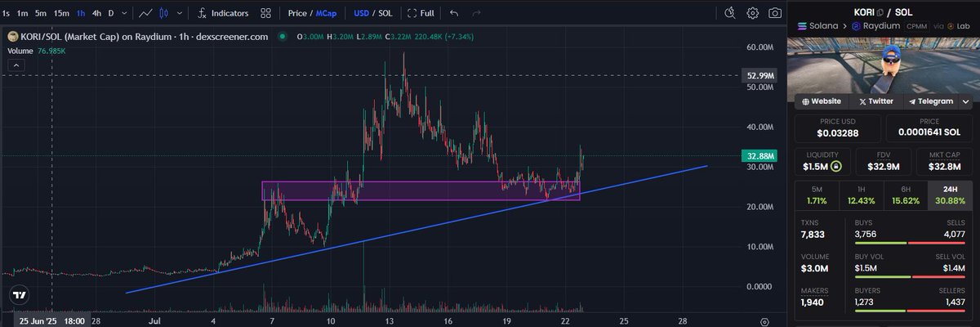
Task: Select the 5M stats period tab
Action: (817, 195)
